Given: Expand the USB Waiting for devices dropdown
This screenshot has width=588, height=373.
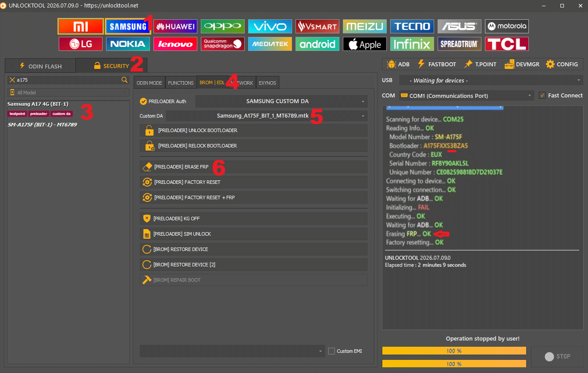Looking at the screenshot, I should [491, 80].
